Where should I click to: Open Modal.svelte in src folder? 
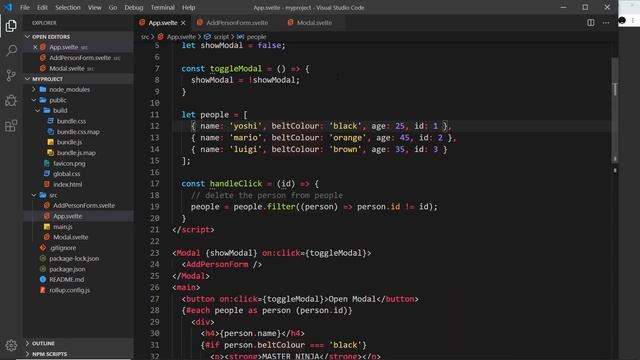[x=70, y=237]
